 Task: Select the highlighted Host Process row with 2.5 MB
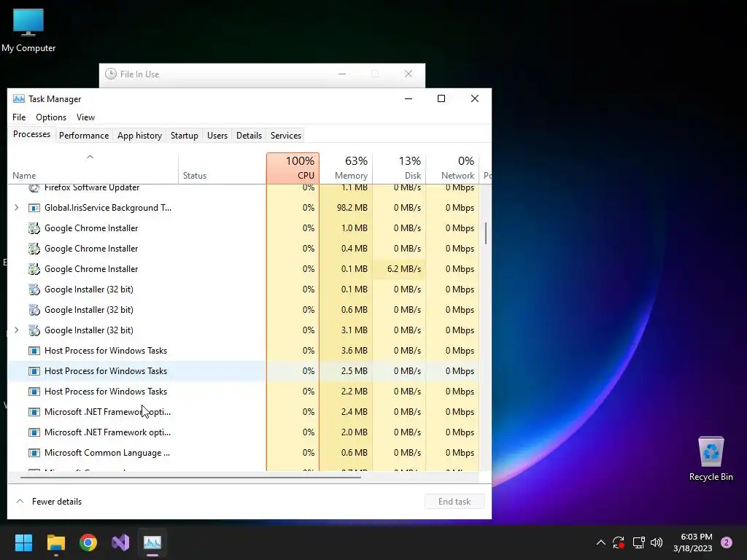coord(244,371)
